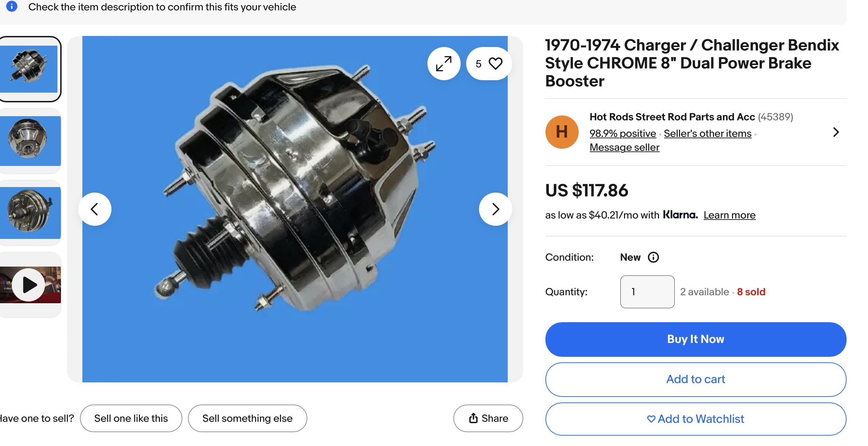The width and height of the screenshot is (868, 446).
Task: Click the blue info icon in the vehicle fit notice
Action: (12, 6)
